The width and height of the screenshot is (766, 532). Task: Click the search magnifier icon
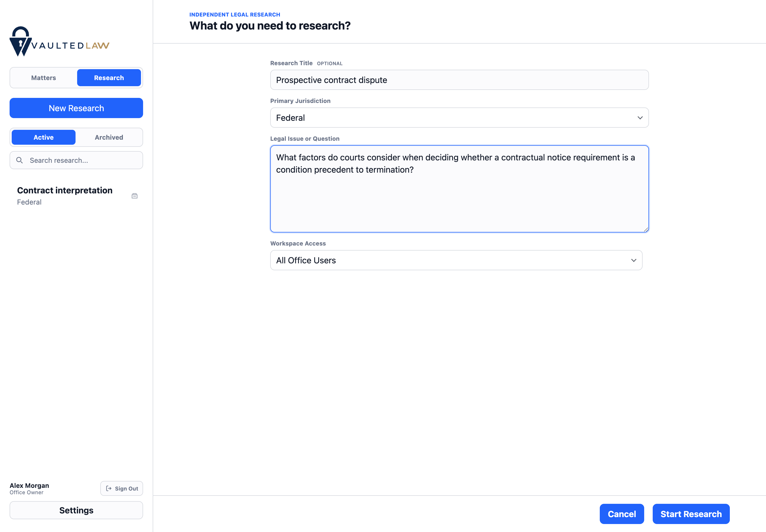(20, 160)
